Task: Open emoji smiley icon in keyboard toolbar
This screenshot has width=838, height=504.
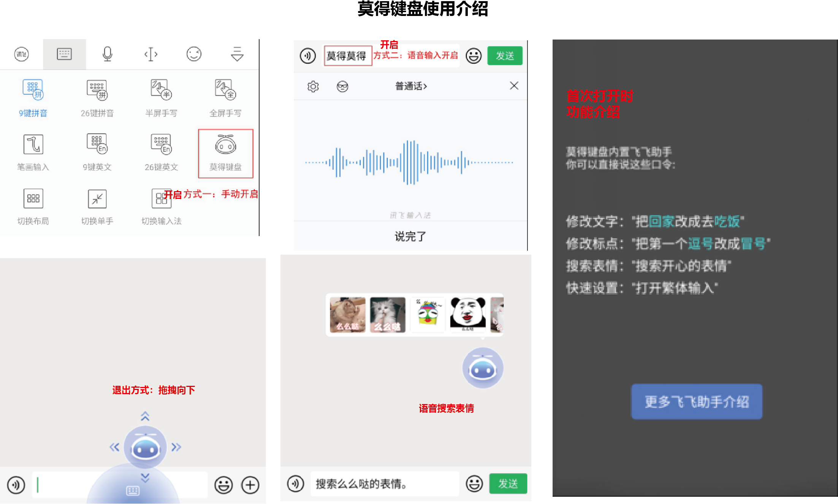Action: (x=194, y=54)
